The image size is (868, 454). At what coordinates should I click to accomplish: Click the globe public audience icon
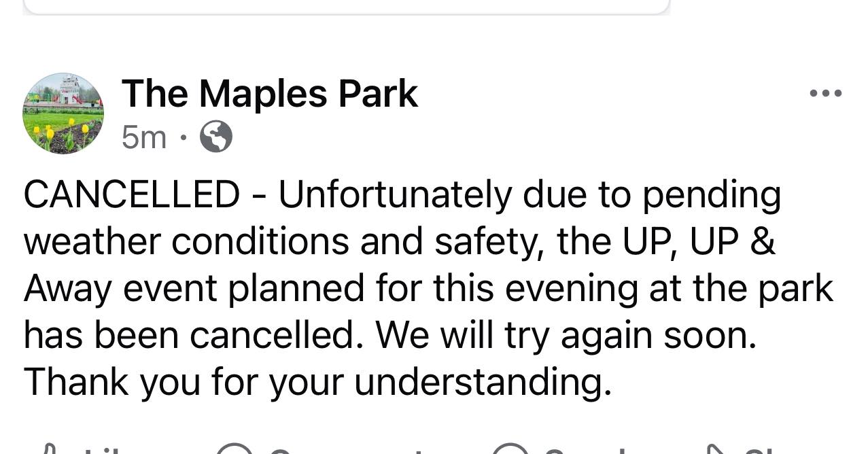(x=216, y=138)
